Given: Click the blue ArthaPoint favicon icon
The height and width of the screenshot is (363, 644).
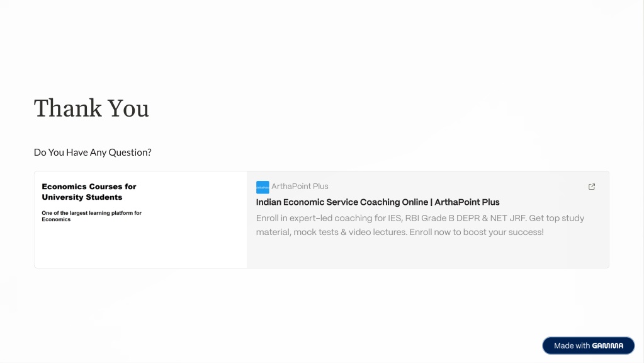Looking at the screenshot, I should [263, 187].
